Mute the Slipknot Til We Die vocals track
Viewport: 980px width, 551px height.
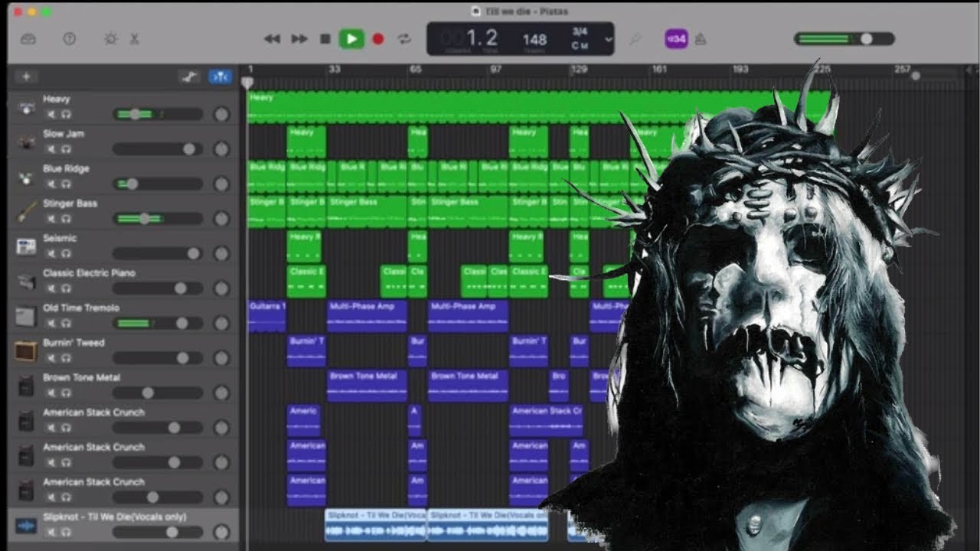pyautogui.click(x=52, y=532)
